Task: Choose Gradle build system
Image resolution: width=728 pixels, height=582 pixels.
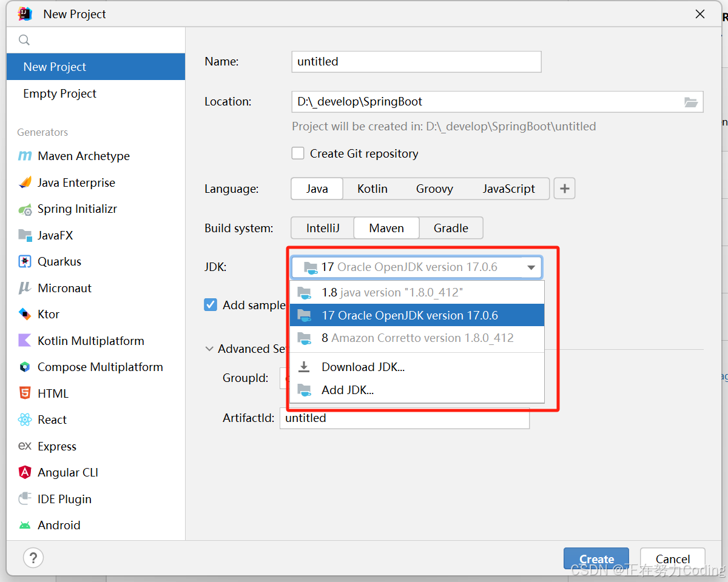Action: point(451,228)
